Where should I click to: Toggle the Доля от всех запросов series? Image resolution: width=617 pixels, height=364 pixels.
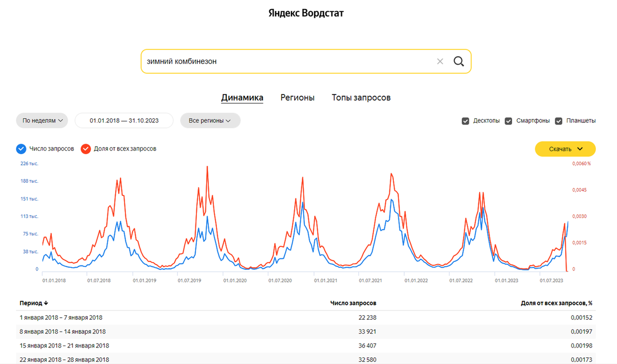coord(85,149)
